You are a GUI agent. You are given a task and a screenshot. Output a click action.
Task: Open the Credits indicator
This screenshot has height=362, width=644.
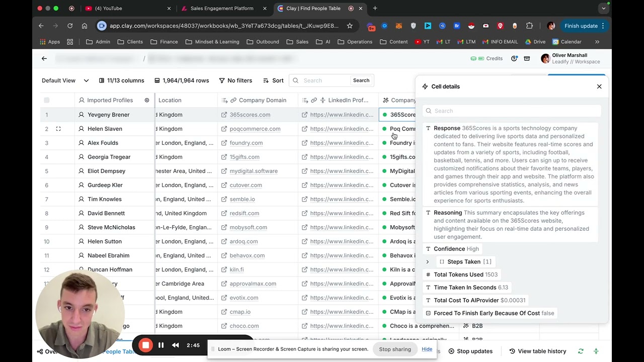pos(487,59)
